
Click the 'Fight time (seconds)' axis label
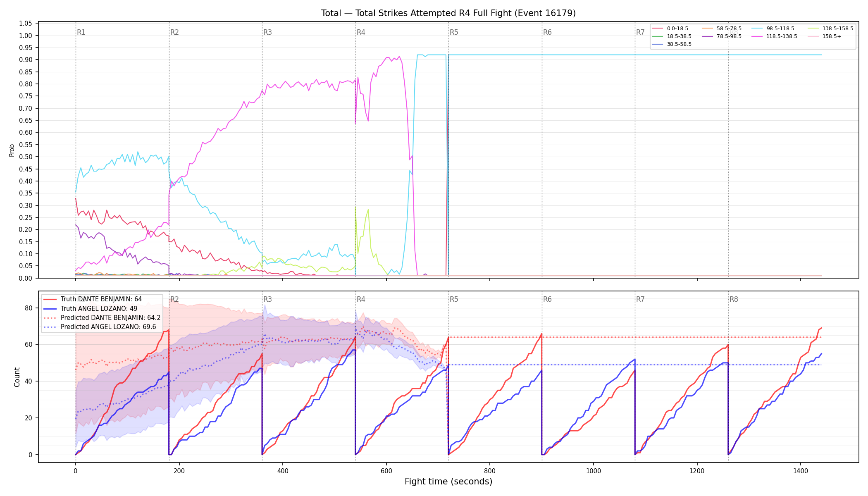448,482
